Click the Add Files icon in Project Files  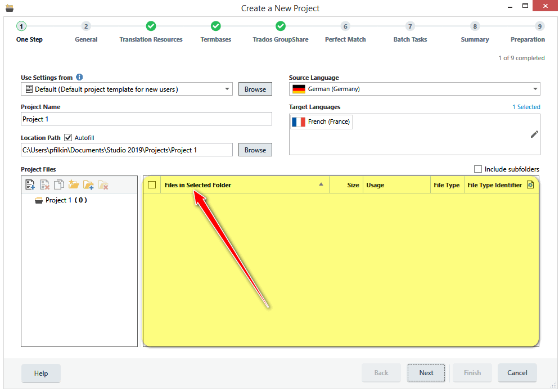tap(30, 184)
